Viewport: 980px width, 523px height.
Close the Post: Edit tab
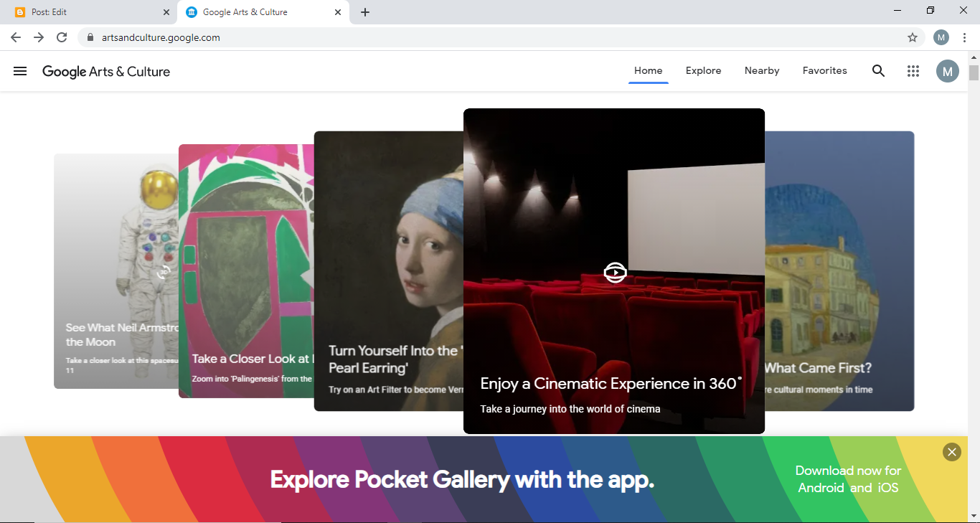[x=166, y=12]
